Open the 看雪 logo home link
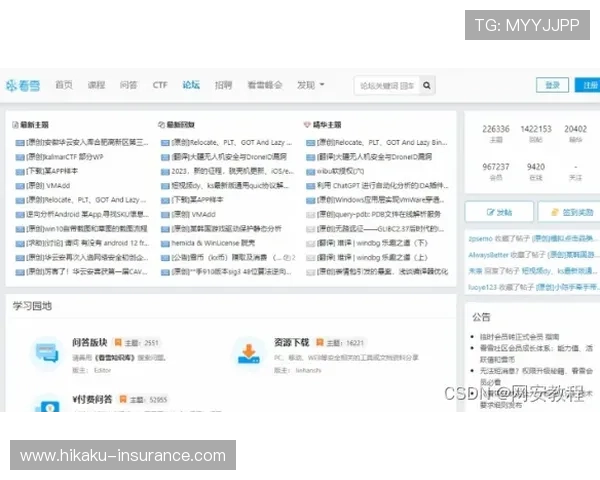The height and width of the screenshot is (480, 600). tap(23, 85)
